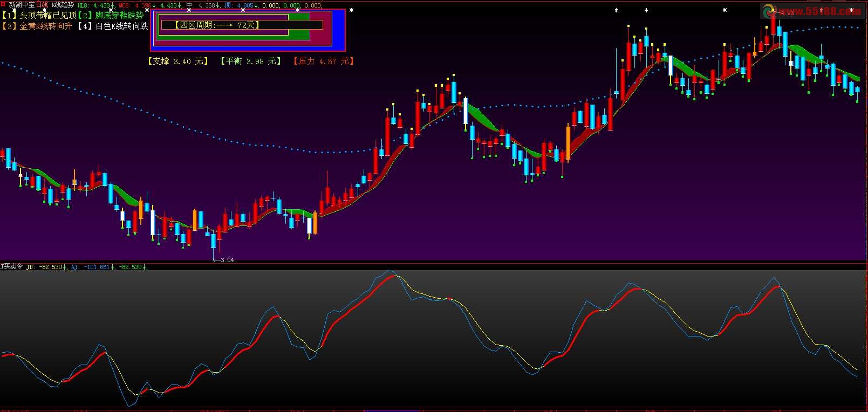Click the 平衡 3.98 元 balance label
868x412 pixels.
[251, 61]
